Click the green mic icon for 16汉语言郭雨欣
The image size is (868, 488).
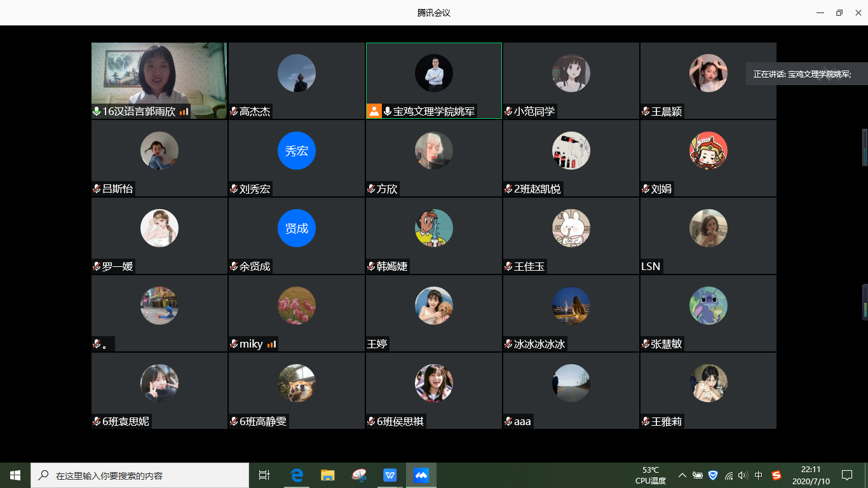[x=97, y=112]
